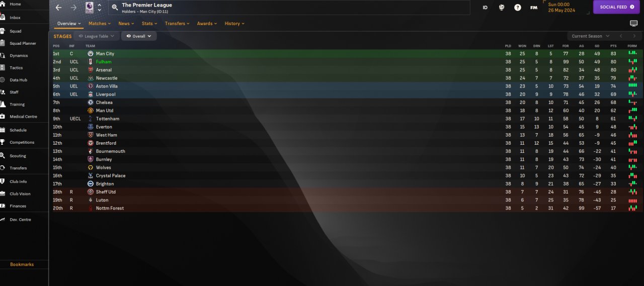Open Tottenham team link

coord(108,119)
